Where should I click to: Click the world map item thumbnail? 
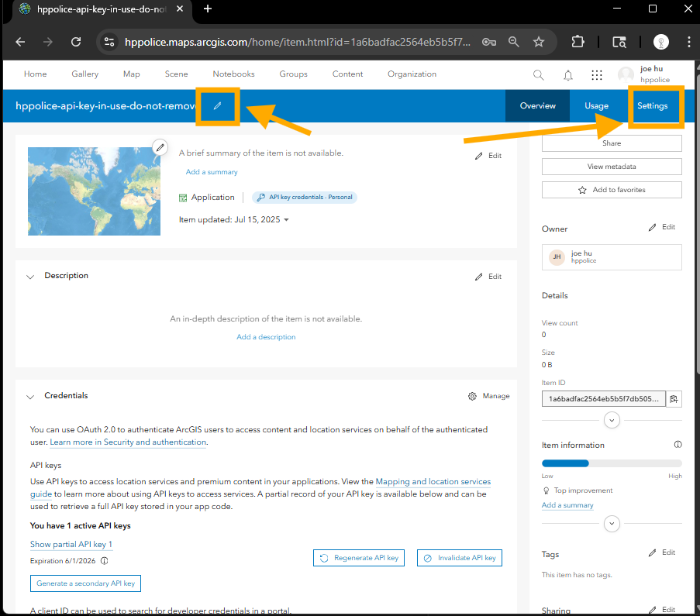point(94,191)
